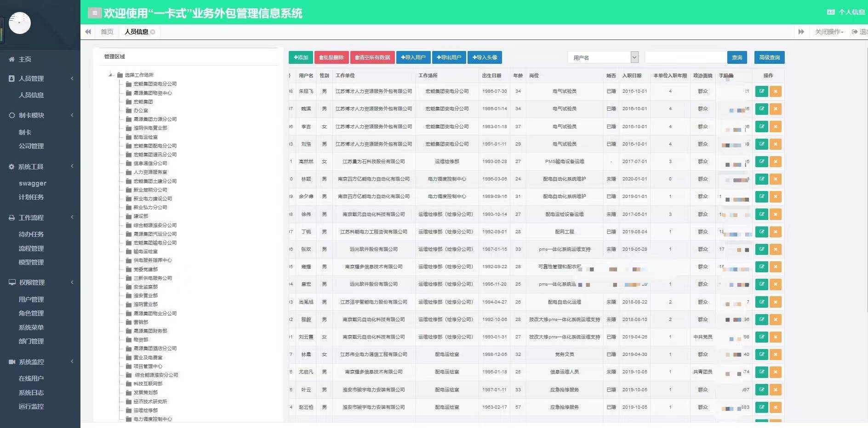
Task: Click the hamburger menu icon in header
Action: (94, 13)
